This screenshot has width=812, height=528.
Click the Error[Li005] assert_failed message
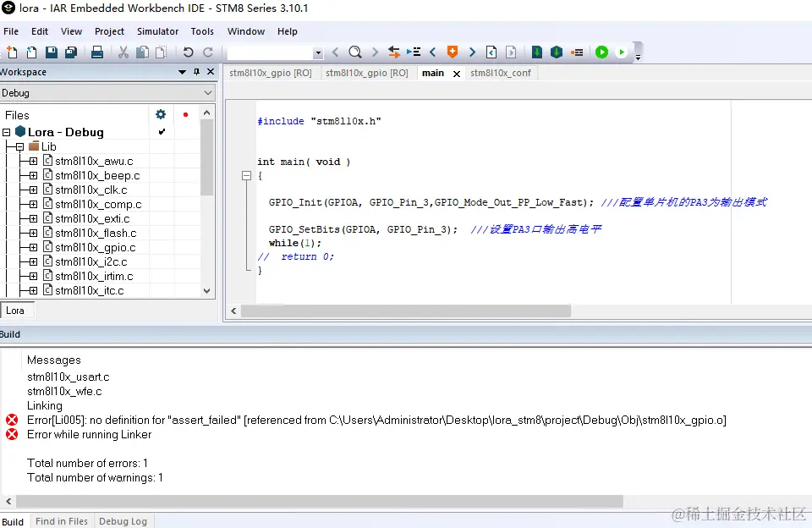tap(376, 421)
